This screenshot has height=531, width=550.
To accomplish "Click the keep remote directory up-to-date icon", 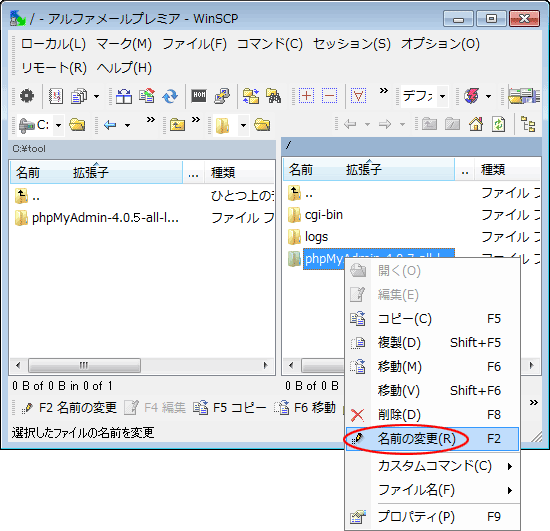I will pos(147,96).
